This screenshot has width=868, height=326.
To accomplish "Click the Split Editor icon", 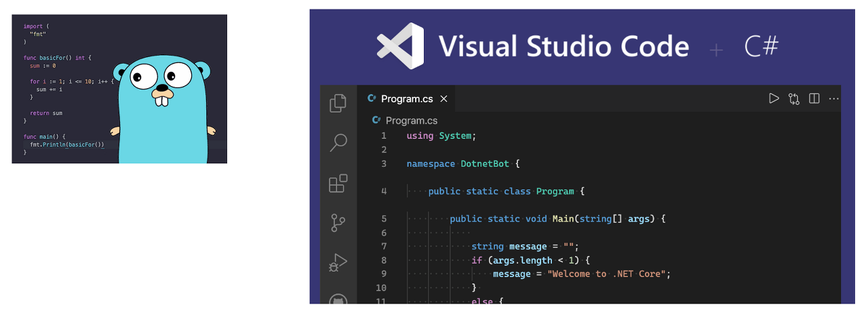I will click(814, 98).
